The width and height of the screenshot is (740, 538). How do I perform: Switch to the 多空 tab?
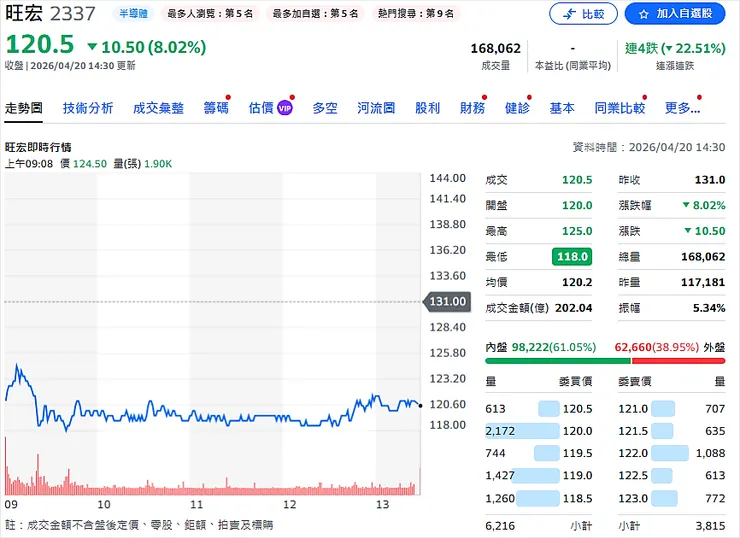point(325,108)
